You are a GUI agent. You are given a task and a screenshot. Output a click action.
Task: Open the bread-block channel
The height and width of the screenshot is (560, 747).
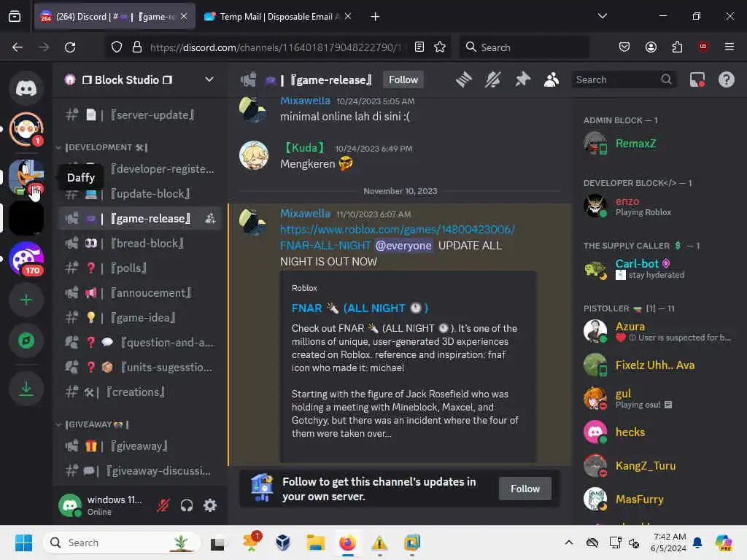140,244
